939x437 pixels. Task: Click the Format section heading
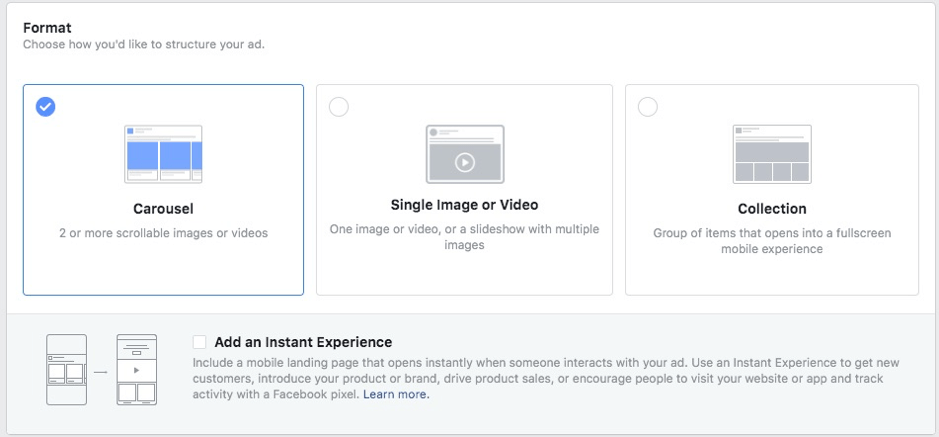click(47, 28)
